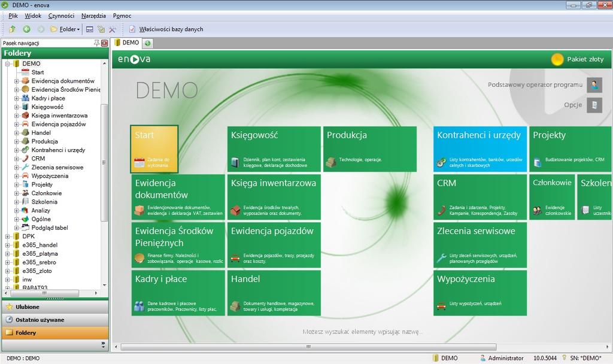Click the operator profile icon
The image size is (613, 364).
pyautogui.click(x=594, y=85)
